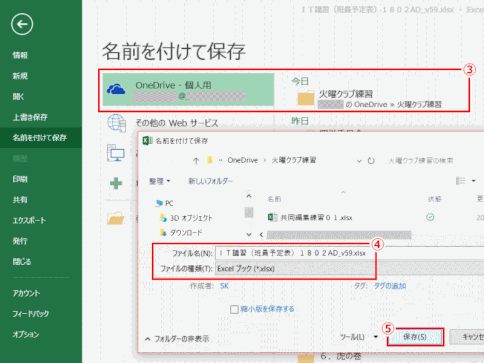The height and width of the screenshot is (363, 484).
Task: Open フィードバック in the sidebar
Action: point(30,314)
